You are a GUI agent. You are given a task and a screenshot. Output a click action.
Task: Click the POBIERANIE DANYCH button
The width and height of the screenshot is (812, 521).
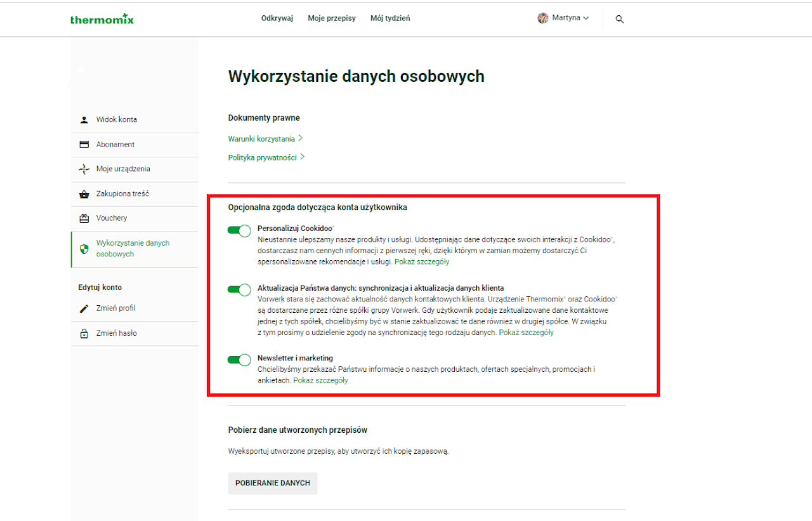point(273,483)
